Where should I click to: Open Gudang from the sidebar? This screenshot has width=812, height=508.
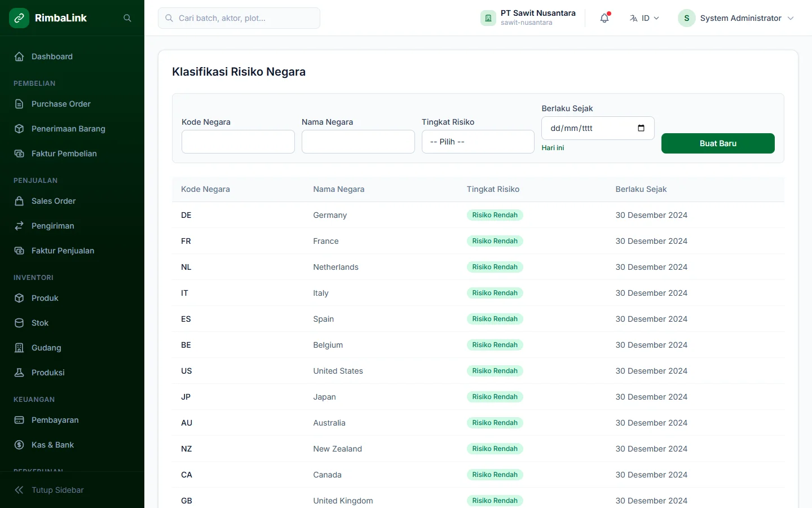(x=72, y=348)
